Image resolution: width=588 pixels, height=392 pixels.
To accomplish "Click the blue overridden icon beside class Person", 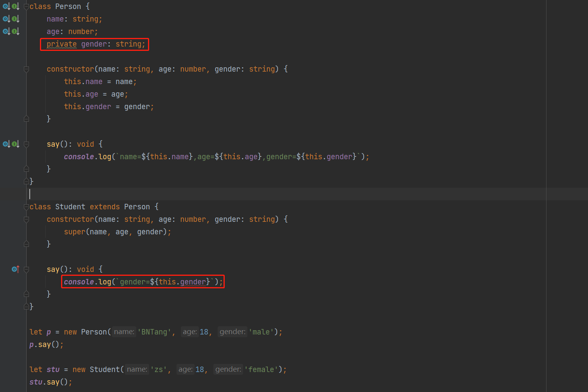I will (6, 7).
